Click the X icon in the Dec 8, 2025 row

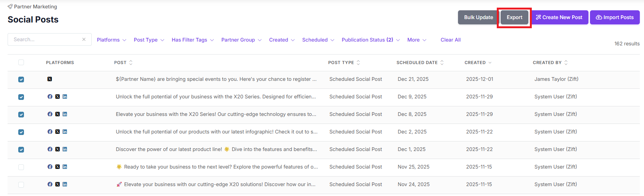57,114
